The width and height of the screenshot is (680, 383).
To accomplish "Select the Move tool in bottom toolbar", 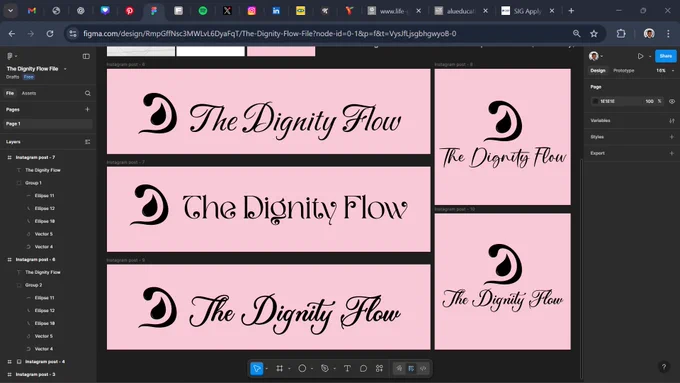I will click(x=257, y=369).
